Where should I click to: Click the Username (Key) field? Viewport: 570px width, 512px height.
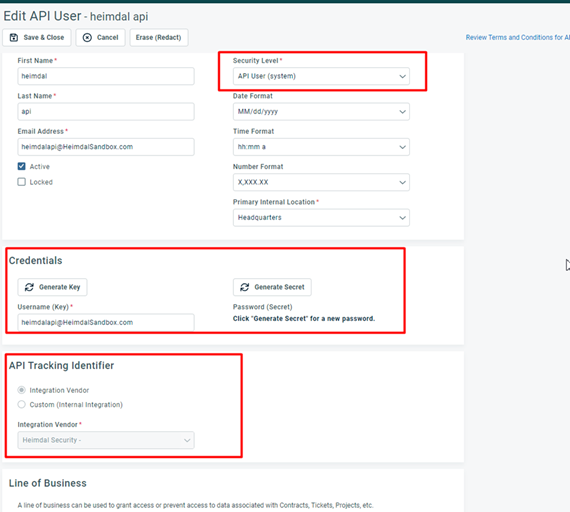click(106, 323)
